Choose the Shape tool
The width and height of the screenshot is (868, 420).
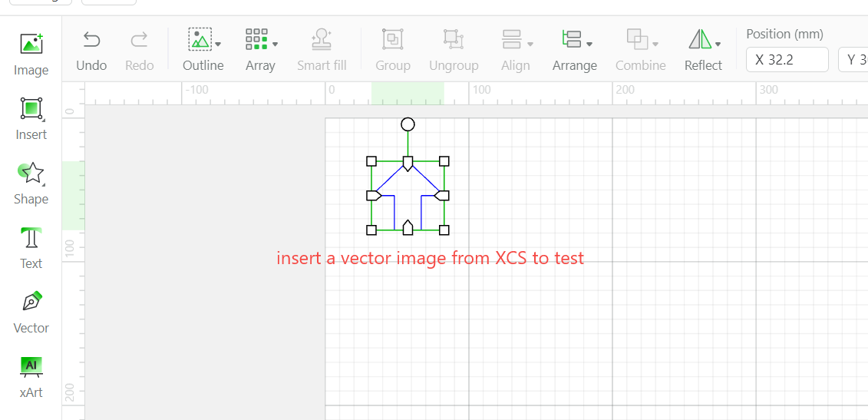coord(31,183)
